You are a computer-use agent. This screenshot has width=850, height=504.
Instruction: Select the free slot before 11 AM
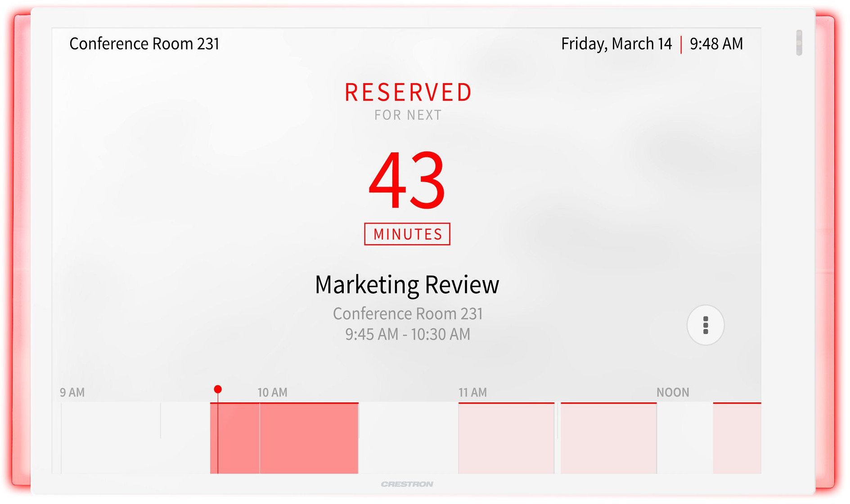pyautogui.click(x=408, y=438)
